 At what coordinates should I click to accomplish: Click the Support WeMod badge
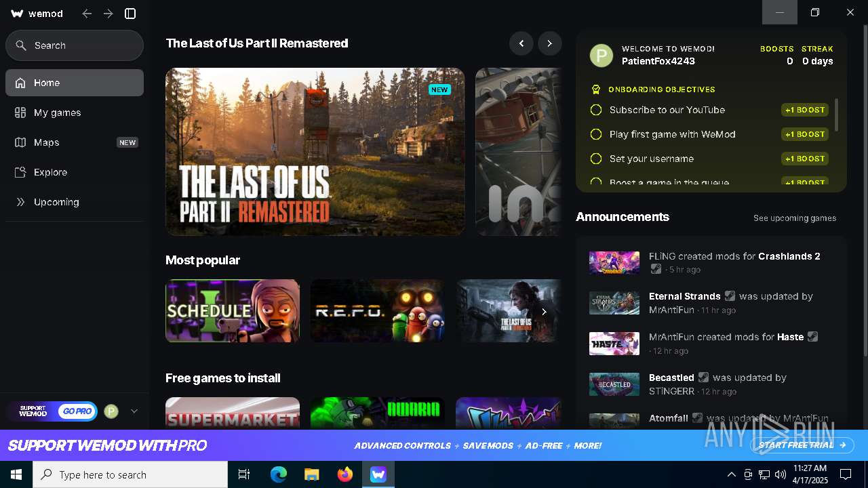click(33, 411)
